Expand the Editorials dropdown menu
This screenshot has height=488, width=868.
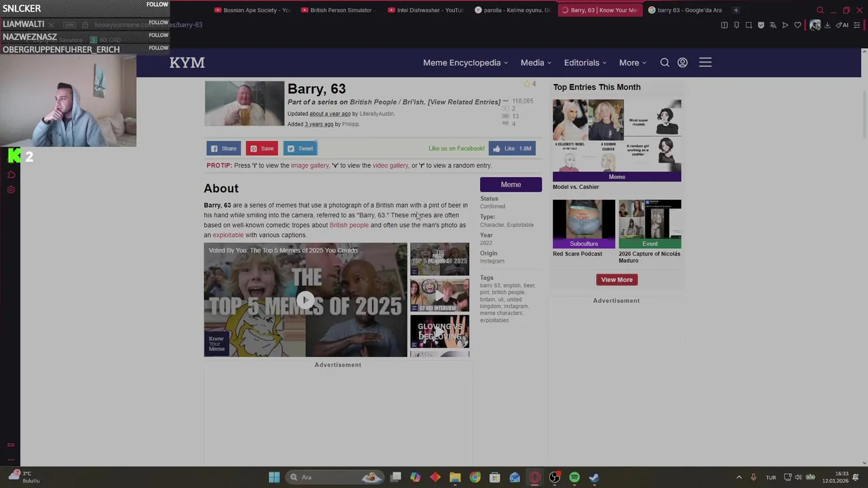click(585, 62)
